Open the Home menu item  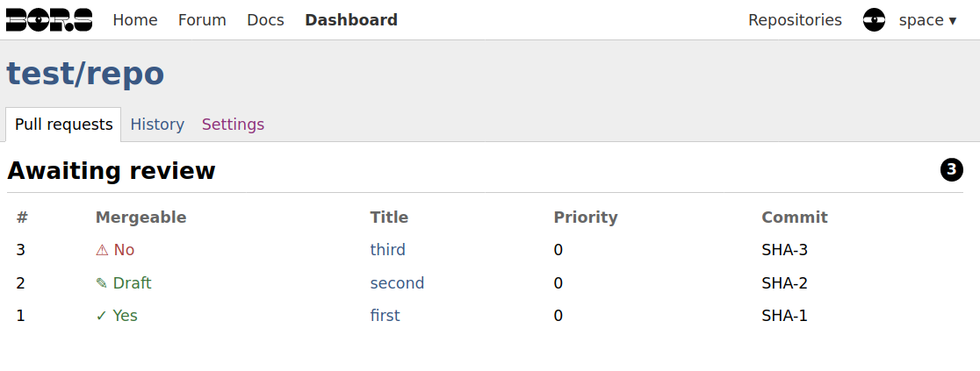[x=135, y=20]
